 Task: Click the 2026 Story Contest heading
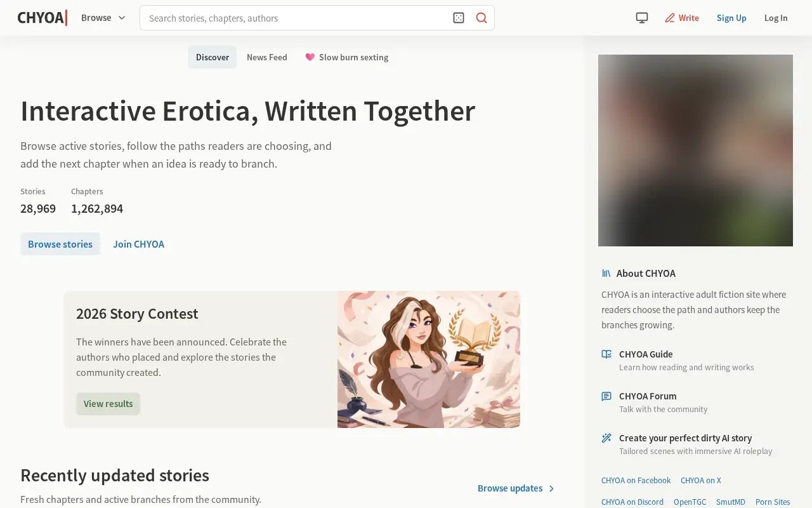tap(137, 314)
